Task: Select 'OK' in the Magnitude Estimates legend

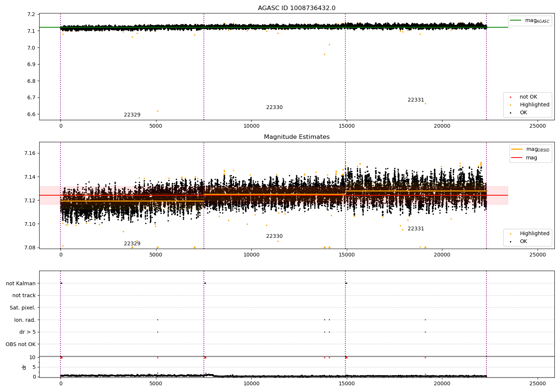Action: click(519, 242)
